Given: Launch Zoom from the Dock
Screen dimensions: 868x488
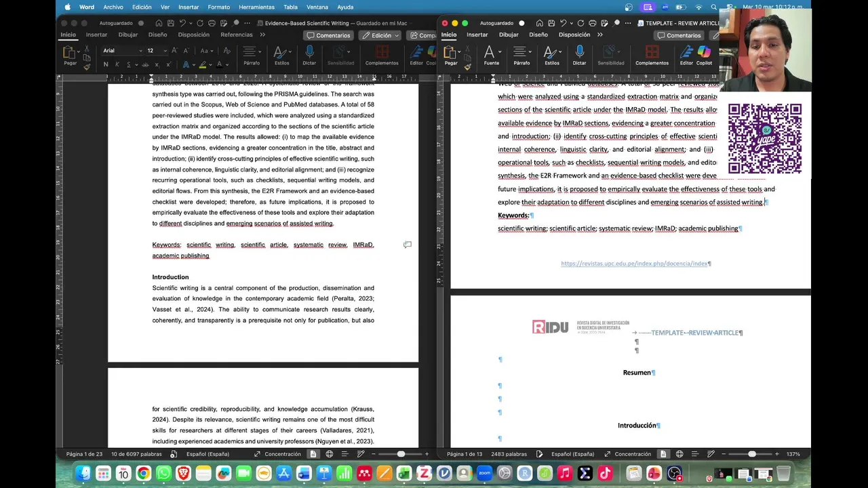Looking at the screenshot, I should [484, 473].
